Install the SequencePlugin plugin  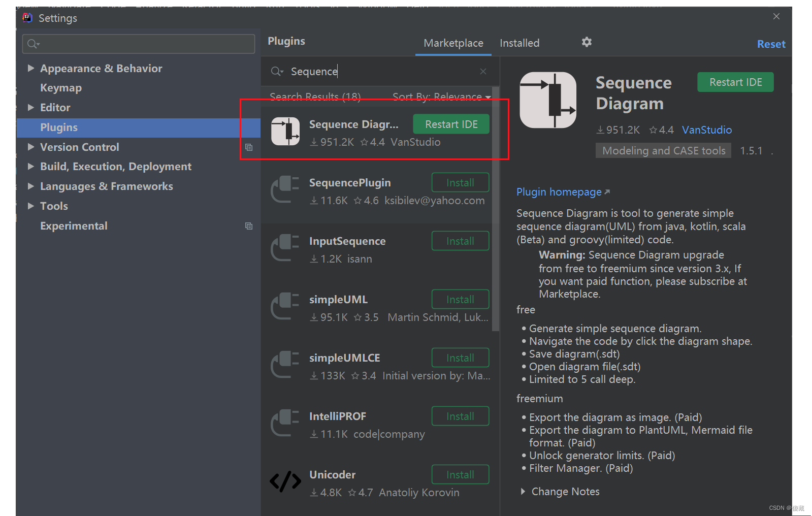[x=460, y=183]
